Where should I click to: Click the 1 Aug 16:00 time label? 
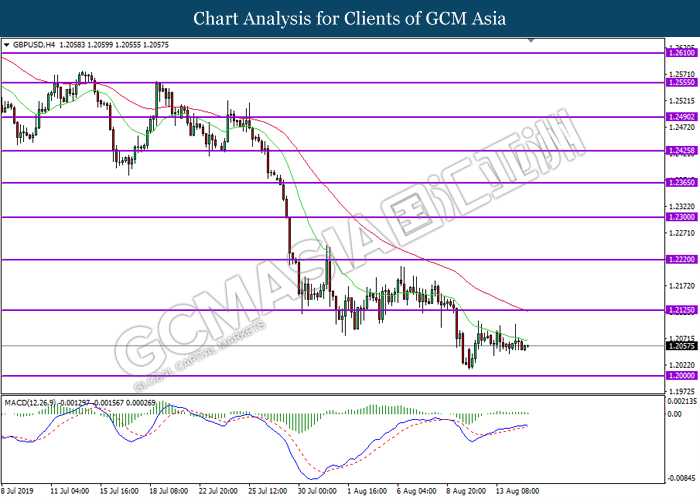pos(367,491)
